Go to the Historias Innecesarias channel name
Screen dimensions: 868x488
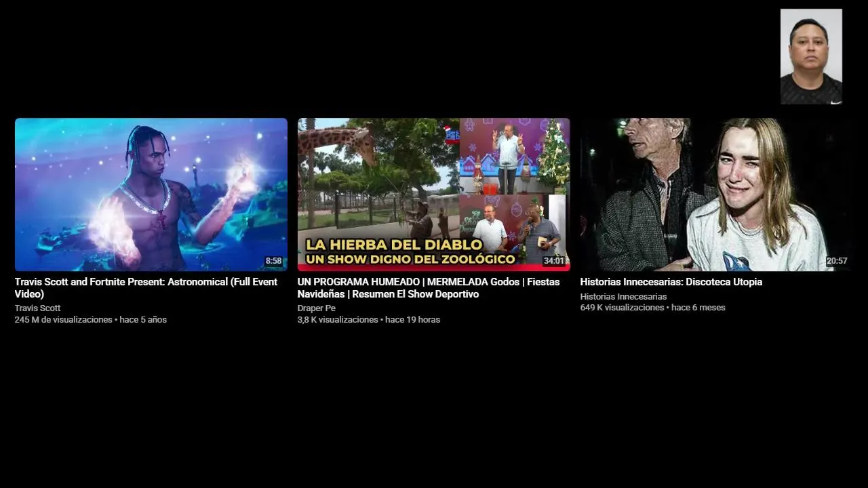(x=623, y=296)
